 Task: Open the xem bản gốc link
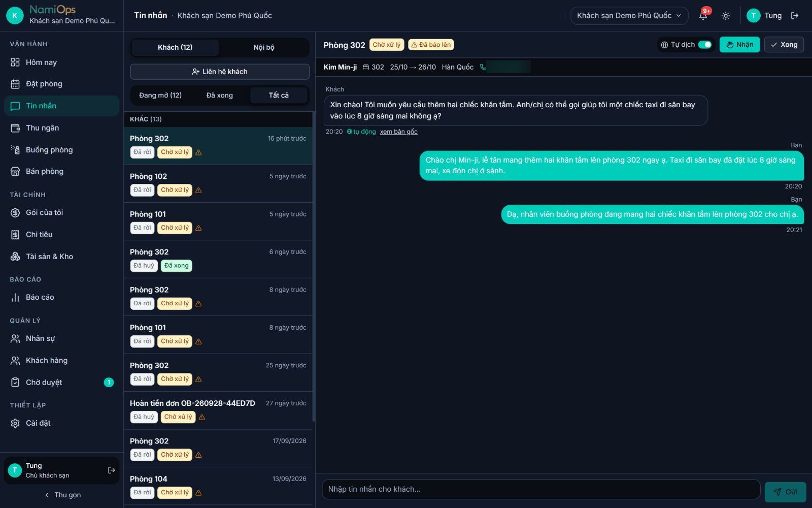pyautogui.click(x=398, y=132)
